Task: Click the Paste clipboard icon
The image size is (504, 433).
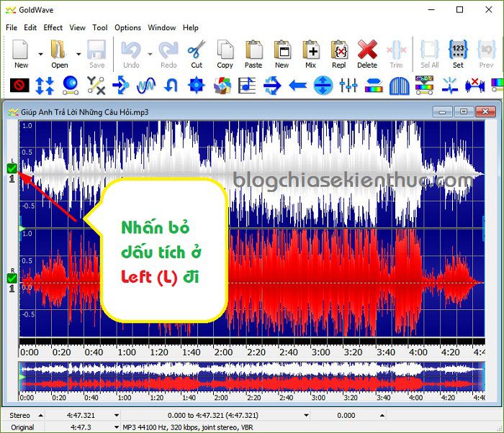Action: pos(253,50)
